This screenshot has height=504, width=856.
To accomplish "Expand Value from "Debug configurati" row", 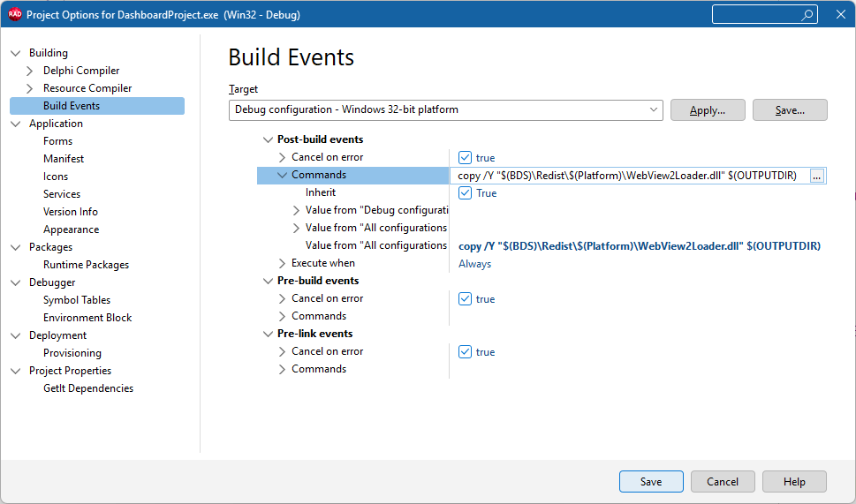I will (297, 211).
